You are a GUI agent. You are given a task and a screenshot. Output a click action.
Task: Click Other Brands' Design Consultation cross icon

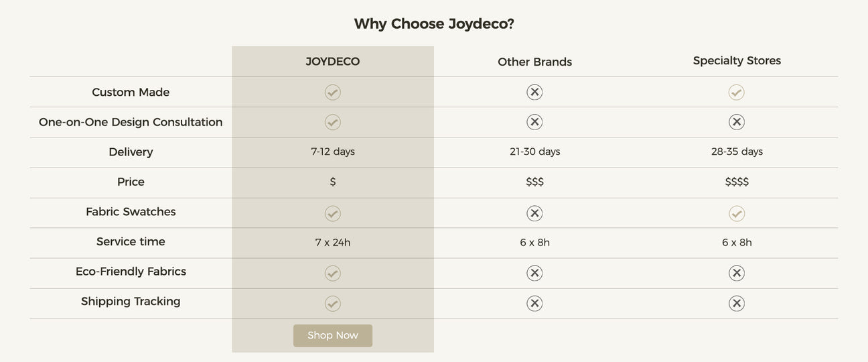534,122
